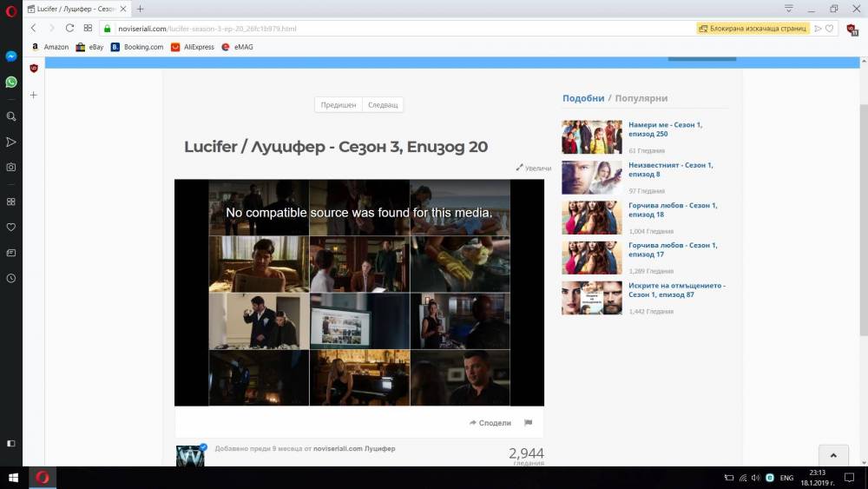Screen dimensions: 868x489
Task: Click the uBlock shield icon in sidebar
Action: pos(34,68)
